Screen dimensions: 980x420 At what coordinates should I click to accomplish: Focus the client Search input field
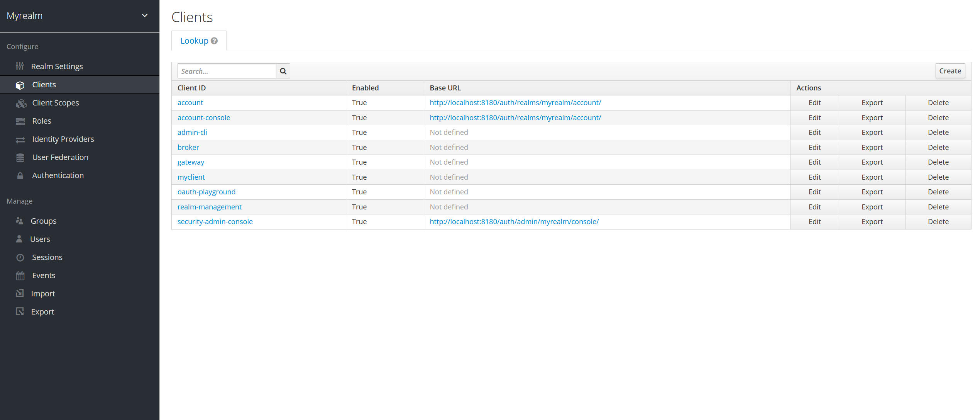227,71
